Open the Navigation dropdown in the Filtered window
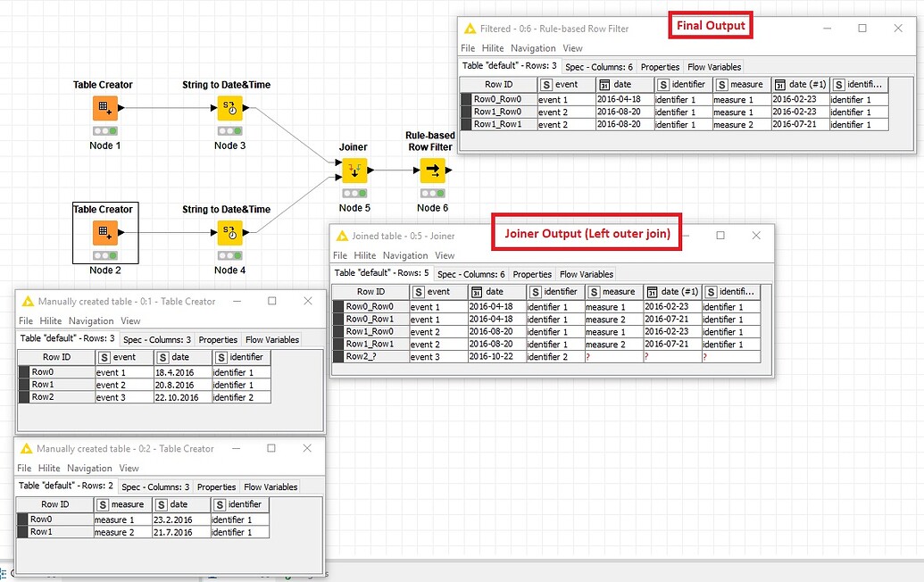 tap(533, 47)
